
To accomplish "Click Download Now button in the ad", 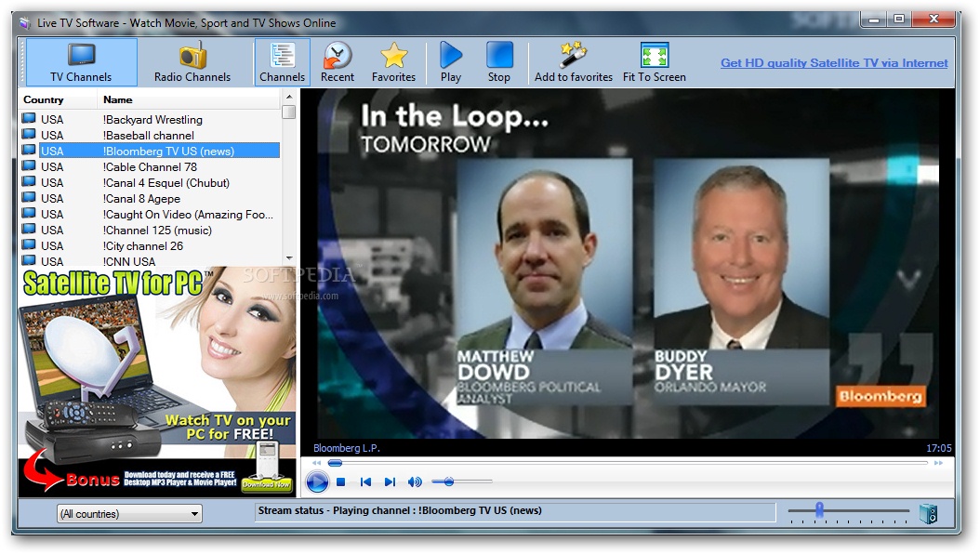I will (267, 484).
